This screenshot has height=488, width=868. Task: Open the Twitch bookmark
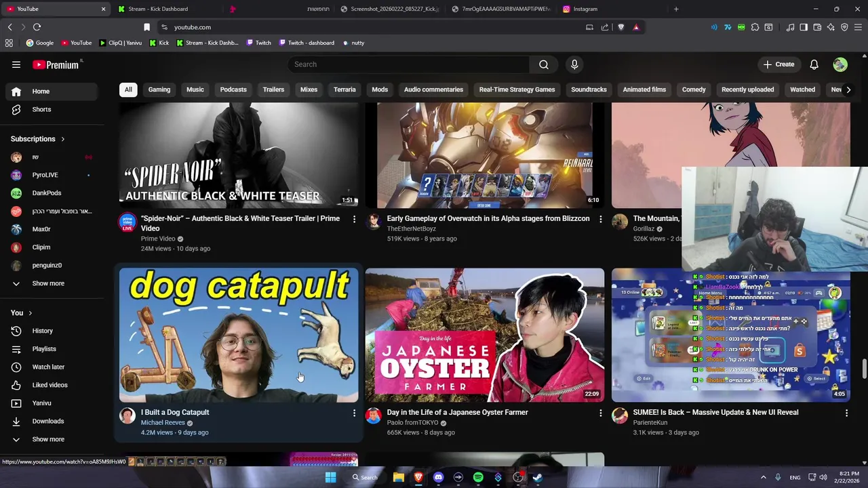258,43
